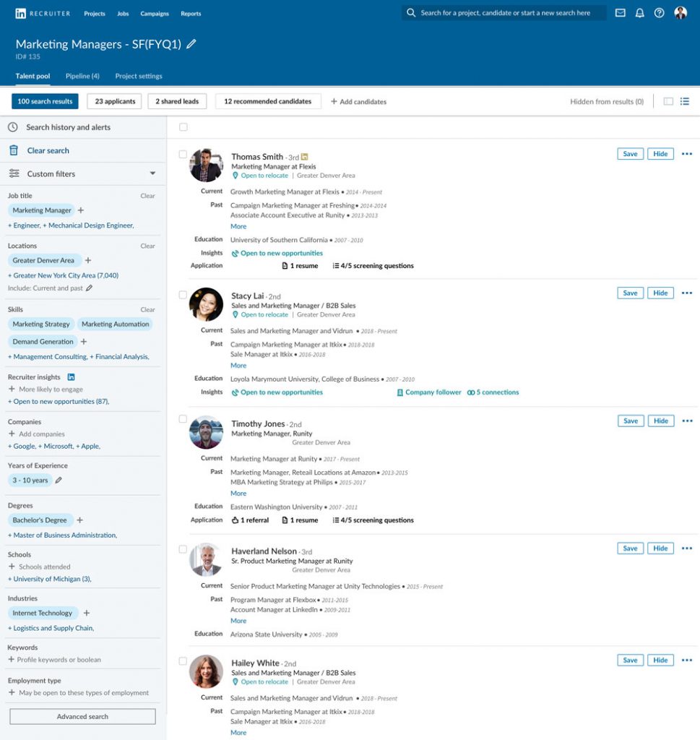Edit project name with pencil icon
Viewport: 700px width, 740px height.
pos(191,44)
